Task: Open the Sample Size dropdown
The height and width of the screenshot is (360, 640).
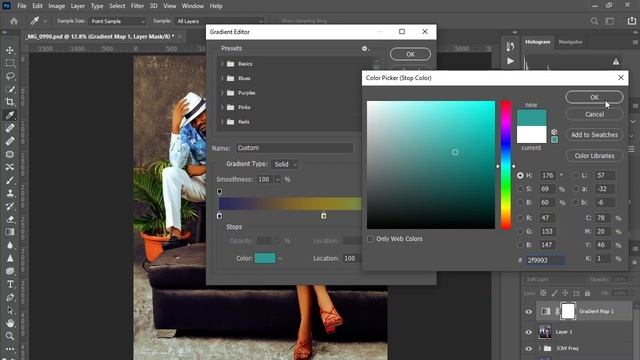Action: point(118,21)
